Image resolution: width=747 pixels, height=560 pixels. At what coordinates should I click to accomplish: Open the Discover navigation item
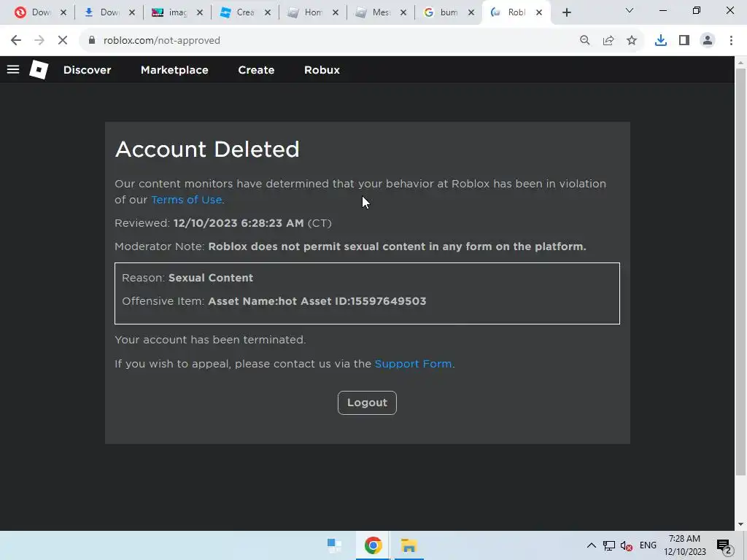click(x=88, y=70)
